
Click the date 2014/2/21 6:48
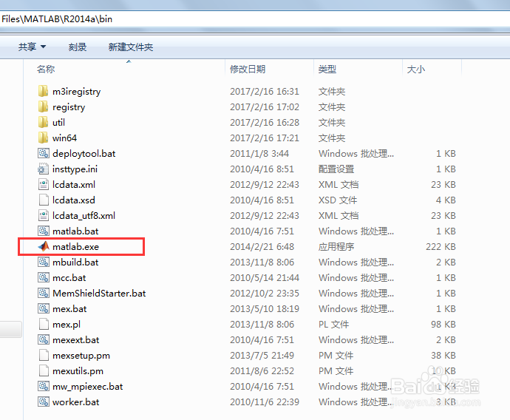262,246
